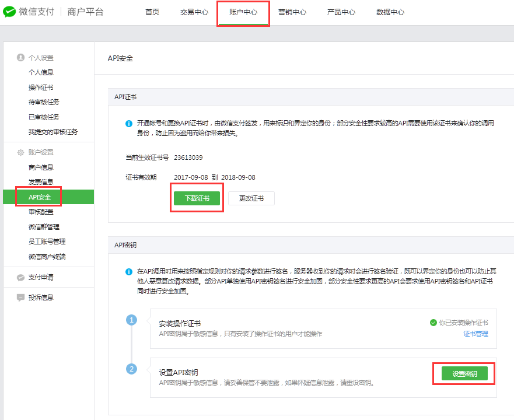Image resolution: width=514 pixels, height=420 pixels.
Task: Click the 投诉信息 speech bubble icon
Action: pos(20,297)
